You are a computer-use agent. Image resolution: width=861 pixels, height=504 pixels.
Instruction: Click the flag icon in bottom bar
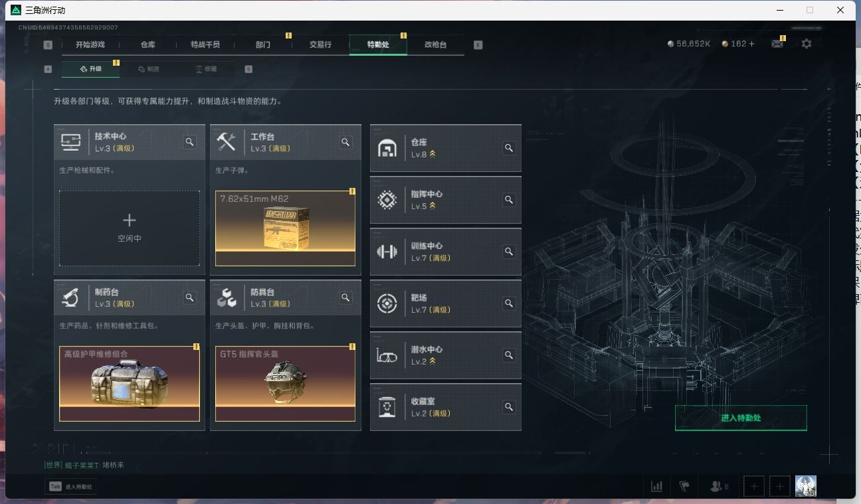point(684,486)
